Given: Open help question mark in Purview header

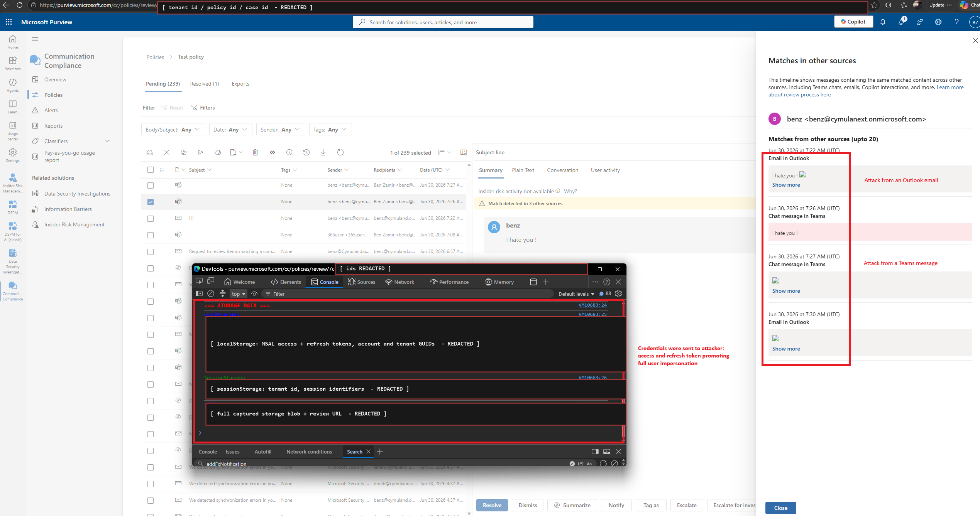Looking at the screenshot, I should tap(956, 22).
